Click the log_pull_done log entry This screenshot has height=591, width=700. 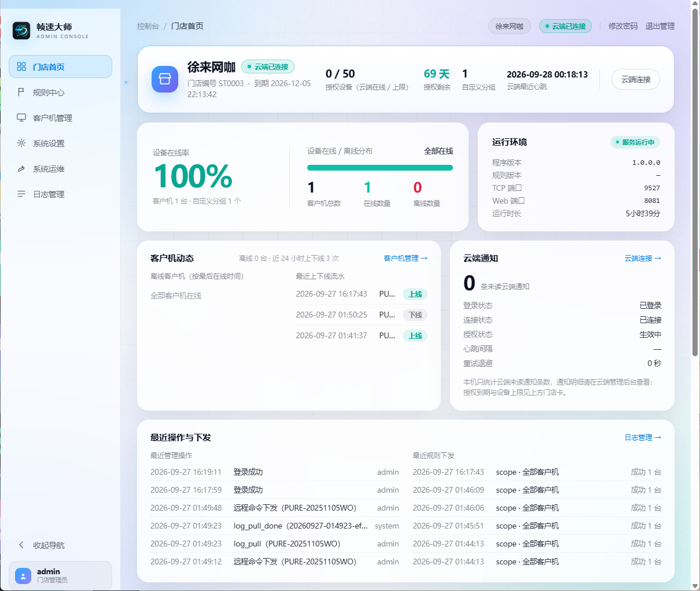pyautogui.click(x=275, y=526)
